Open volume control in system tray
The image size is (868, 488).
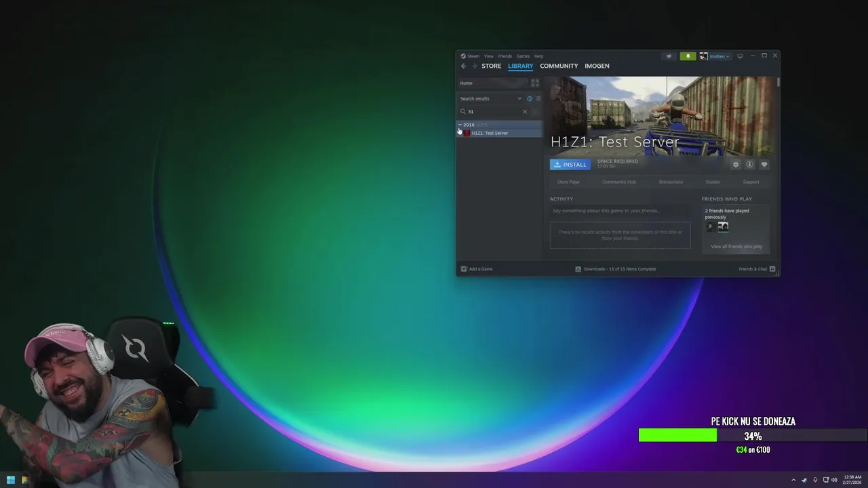[x=834, y=480]
